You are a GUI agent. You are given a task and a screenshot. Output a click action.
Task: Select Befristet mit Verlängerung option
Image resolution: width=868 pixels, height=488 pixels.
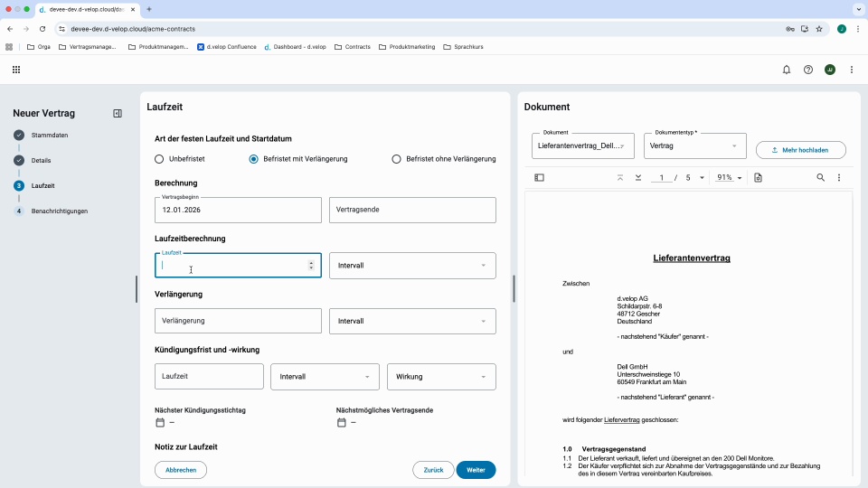pyautogui.click(x=253, y=159)
